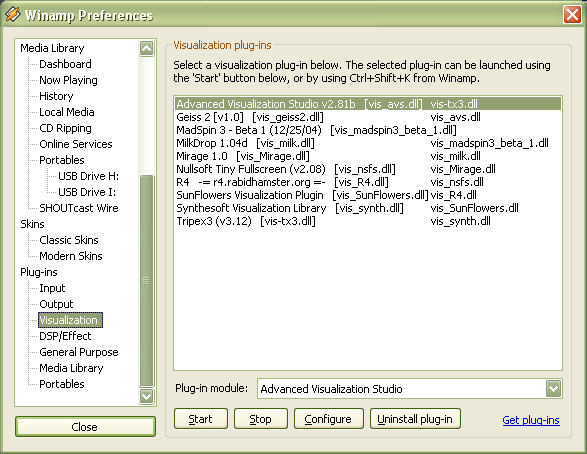Image resolution: width=587 pixels, height=454 pixels.
Task: Open the Plug-in module dropdown
Action: coord(553,389)
